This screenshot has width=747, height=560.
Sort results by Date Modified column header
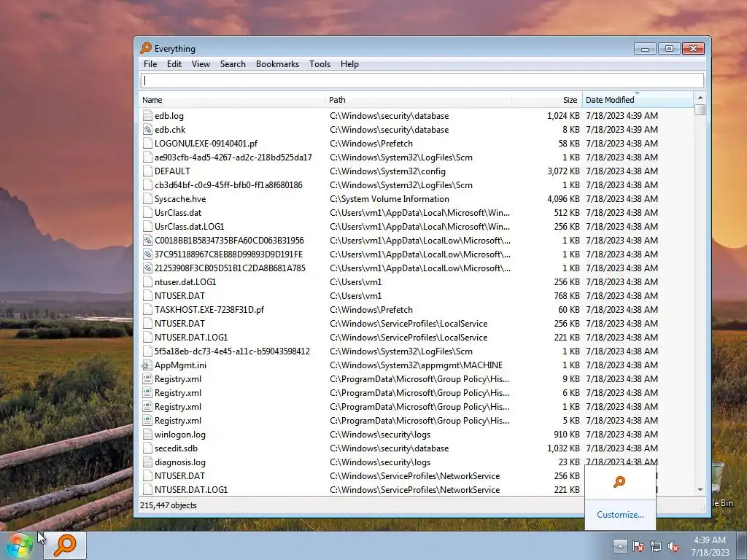(x=638, y=100)
